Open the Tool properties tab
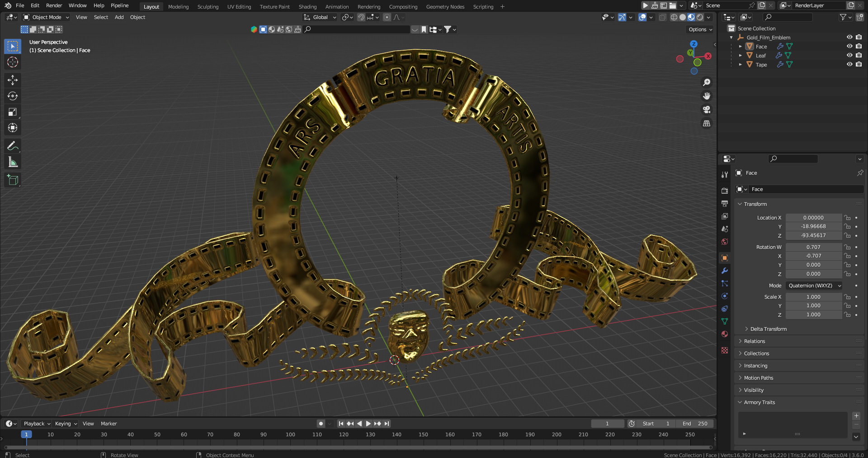This screenshot has height=458, width=868. point(725,175)
